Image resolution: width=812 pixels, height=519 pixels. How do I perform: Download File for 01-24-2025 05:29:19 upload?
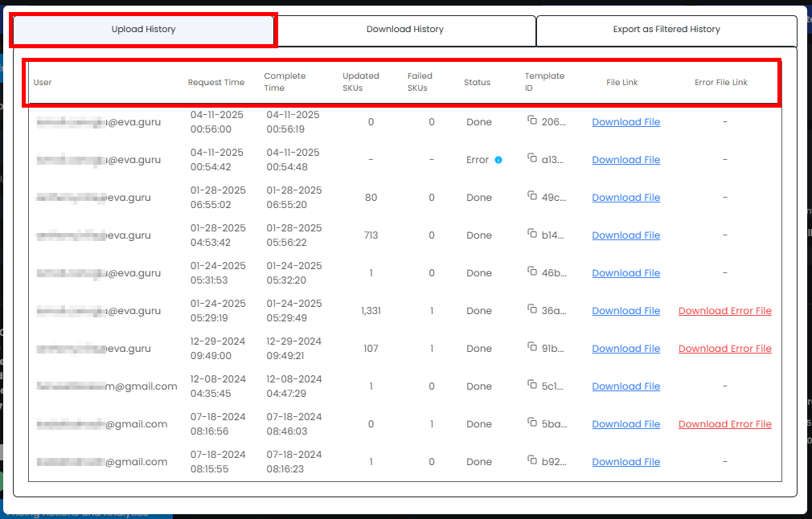[626, 311]
